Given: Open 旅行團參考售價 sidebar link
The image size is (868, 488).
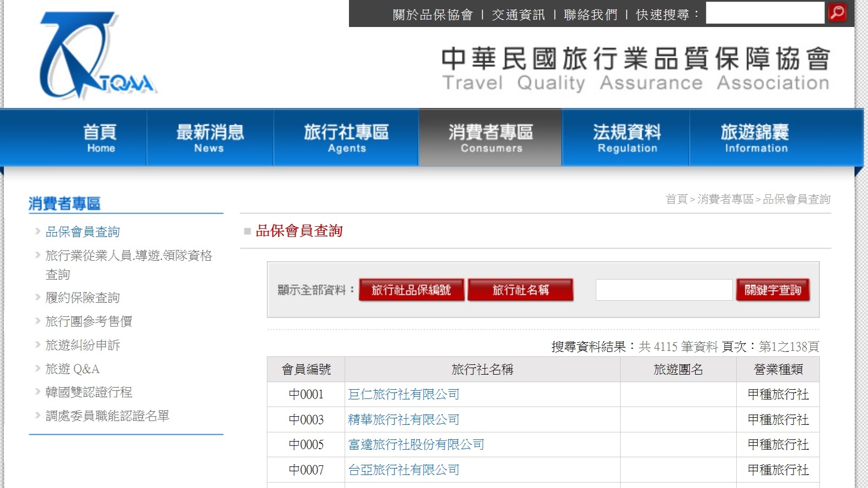Looking at the screenshot, I should point(89,321).
